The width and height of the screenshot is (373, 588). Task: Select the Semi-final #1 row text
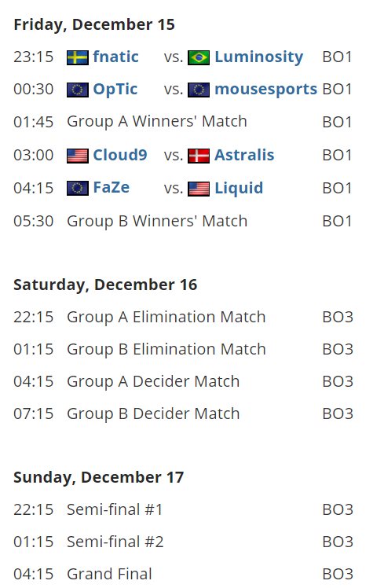[115, 509]
